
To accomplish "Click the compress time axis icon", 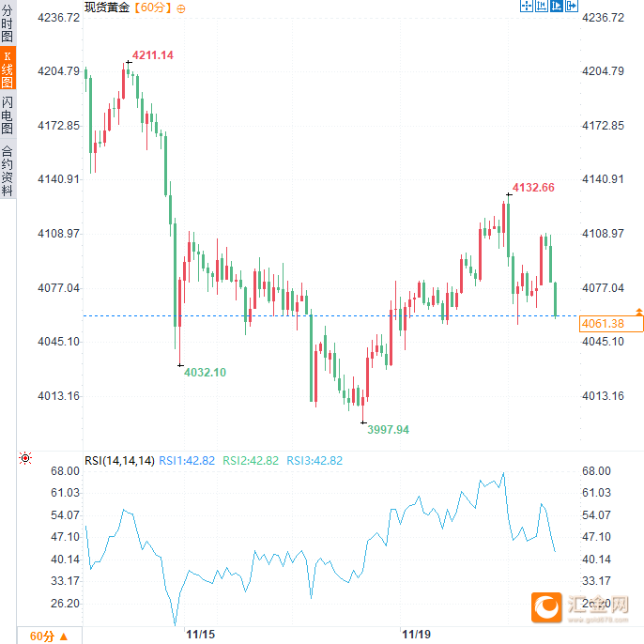I will click(541, 7).
